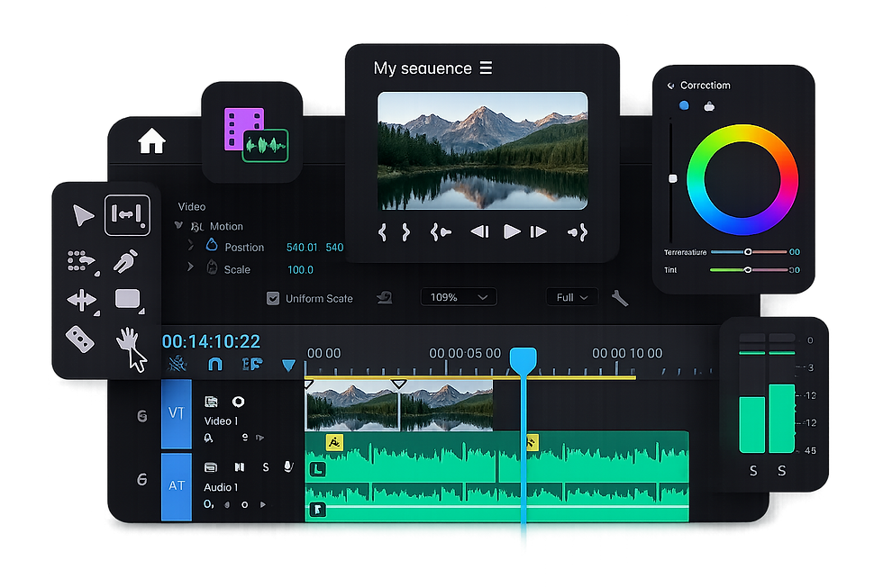The image size is (883, 588).
Task: Play the sequence in the preview monitor
Action: coord(512,231)
